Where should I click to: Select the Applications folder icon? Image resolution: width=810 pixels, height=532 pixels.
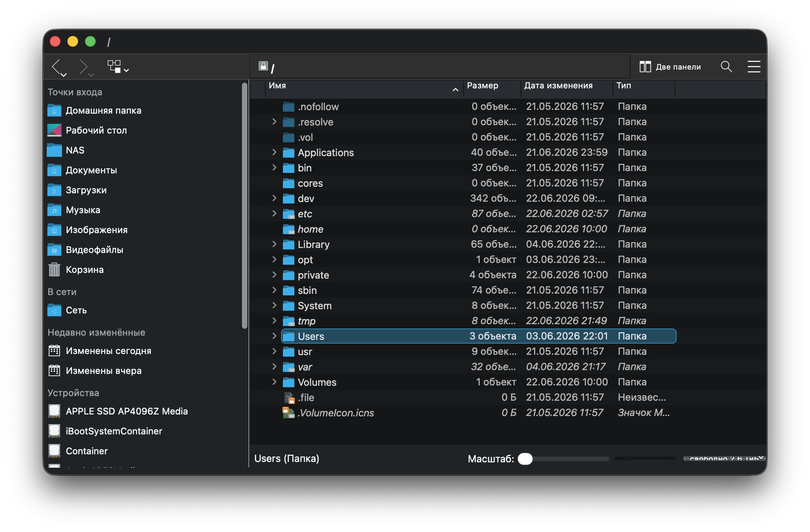click(x=288, y=153)
